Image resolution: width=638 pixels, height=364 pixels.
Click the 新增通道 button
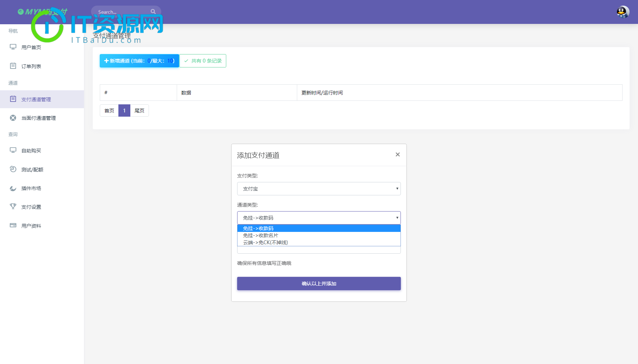(x=139, y=61)
